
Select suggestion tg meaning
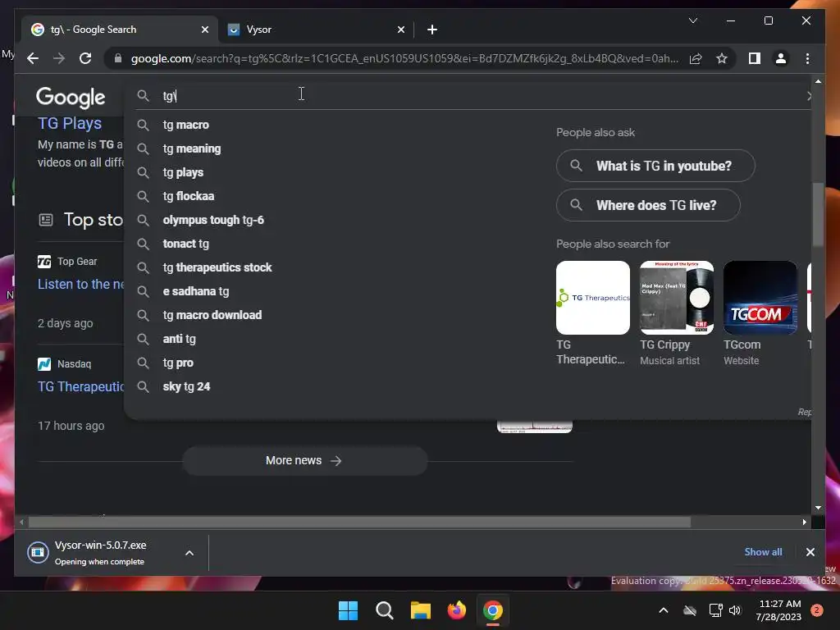click(x=192, y=148)
